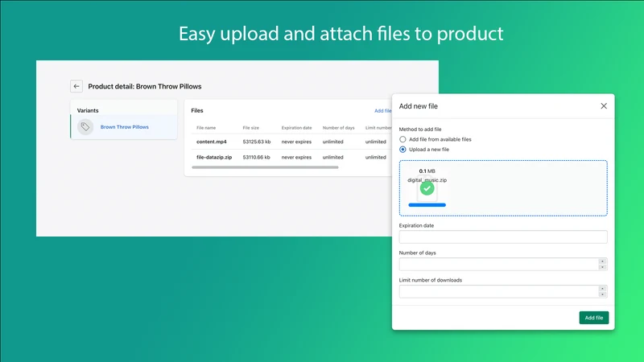Go back using the arrow button
Screen dimensions: 644x362
tap(76, 86)
